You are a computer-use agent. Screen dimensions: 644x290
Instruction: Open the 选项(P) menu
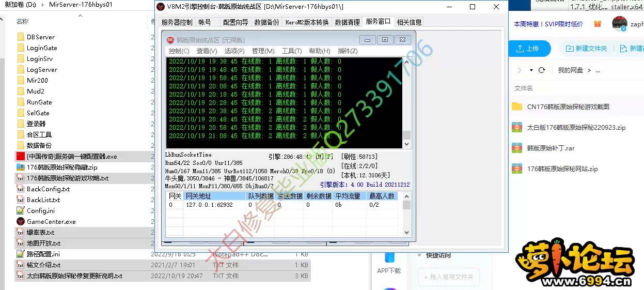(234, 51)
